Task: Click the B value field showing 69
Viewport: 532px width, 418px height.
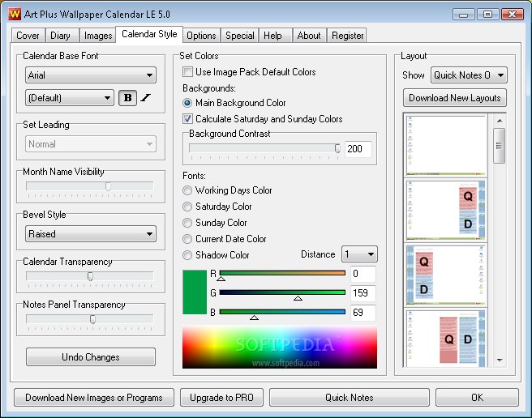Action: [363, 312]
